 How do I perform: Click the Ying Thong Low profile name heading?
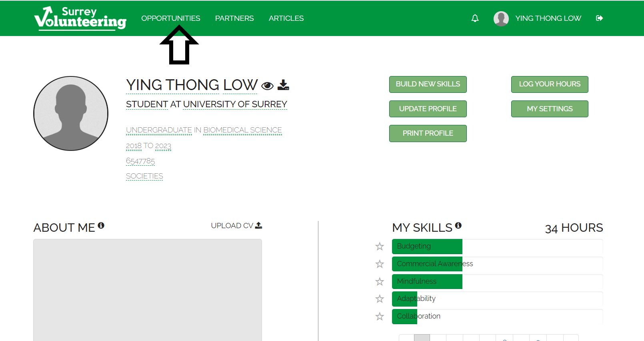click(x=192, y=85)
